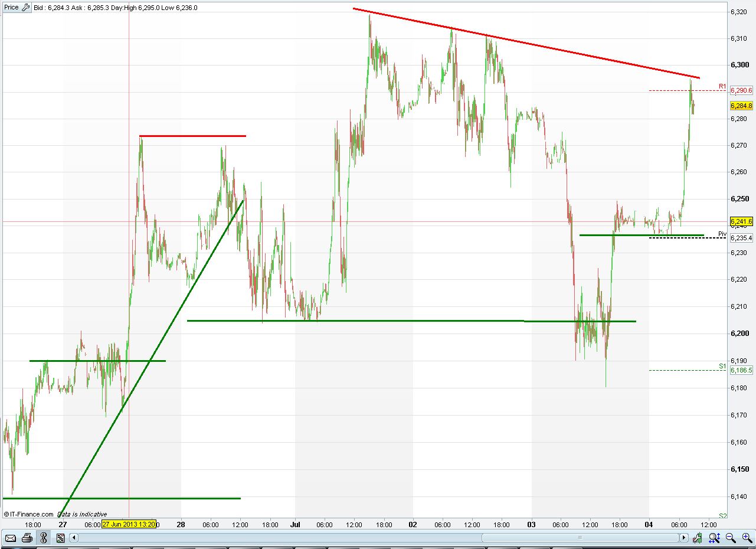Open the Price settings wrench button

(x=26, y=8)
